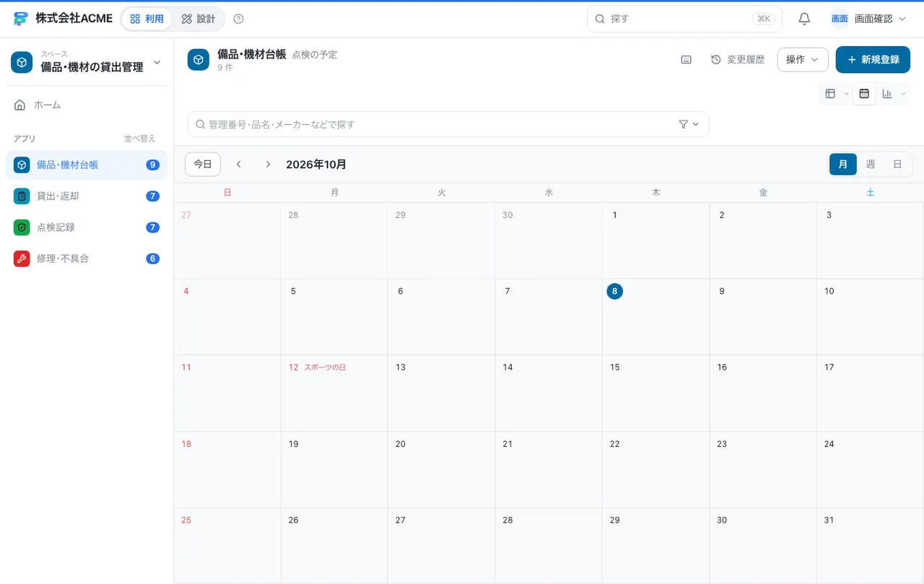Click the 今日 button
Image resolution: width=924 pixels, height=584 pixels.
[203, 165]
